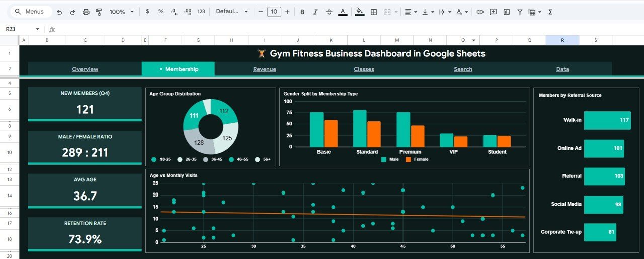
Task: Click the Overview navigation link
Action: point(85,69)
